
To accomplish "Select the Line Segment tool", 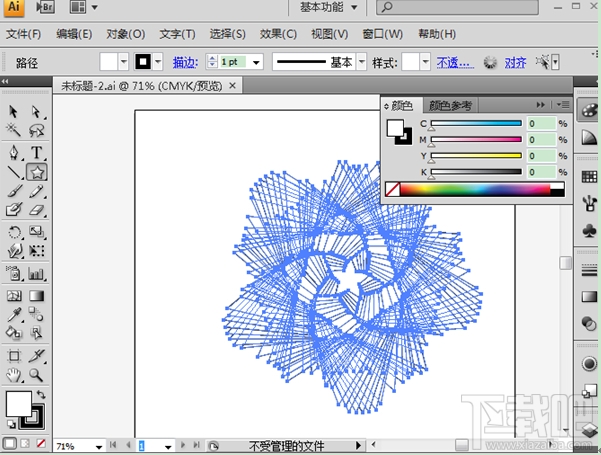I will [14, 172].
